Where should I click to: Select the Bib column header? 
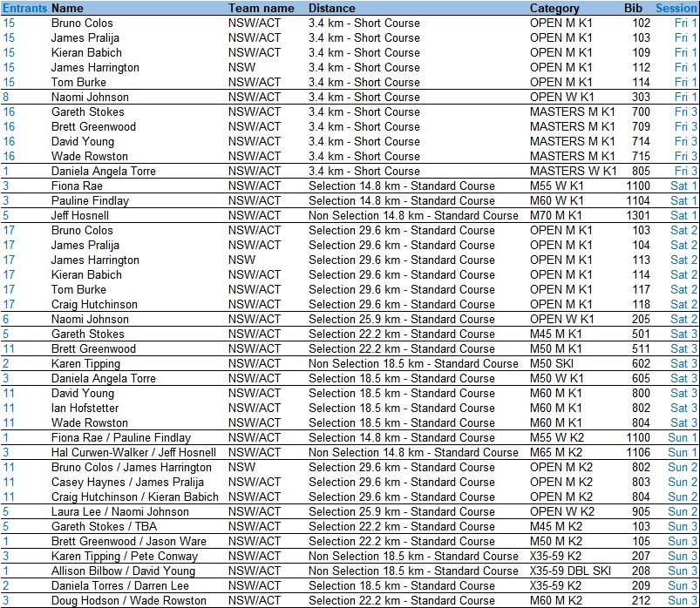(633, 8)
